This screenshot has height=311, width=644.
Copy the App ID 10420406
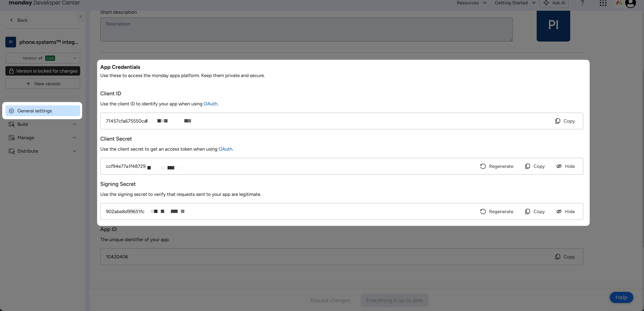[x=565, y=257]
